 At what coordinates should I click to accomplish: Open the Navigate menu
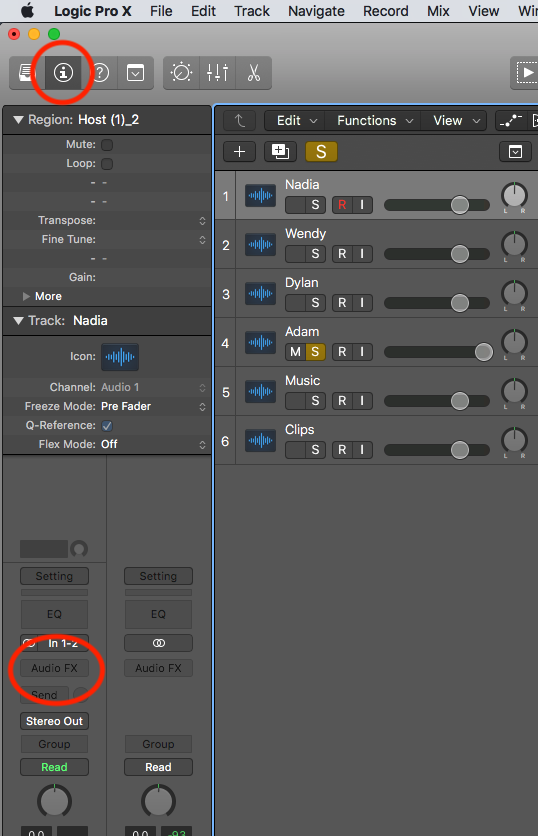tap(316, 11)
